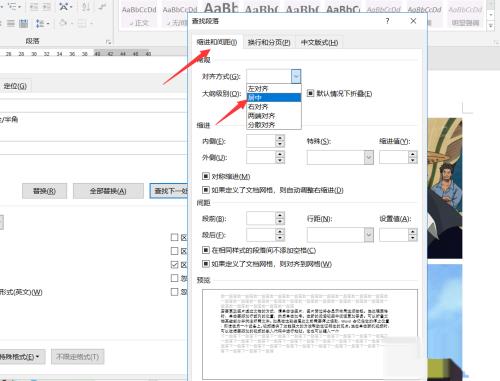The image size is (500, 381).
Task: Decrease 段前(B) spacing with down arrow
Action: point(280,221)
